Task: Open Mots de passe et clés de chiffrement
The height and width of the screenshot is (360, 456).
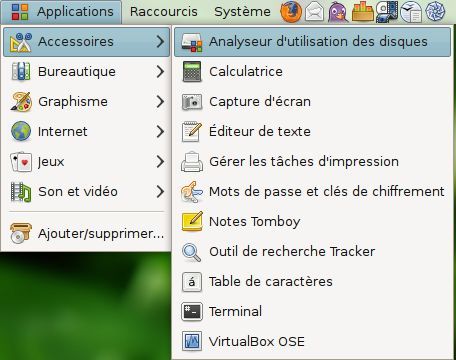Action: pos(312,192)
